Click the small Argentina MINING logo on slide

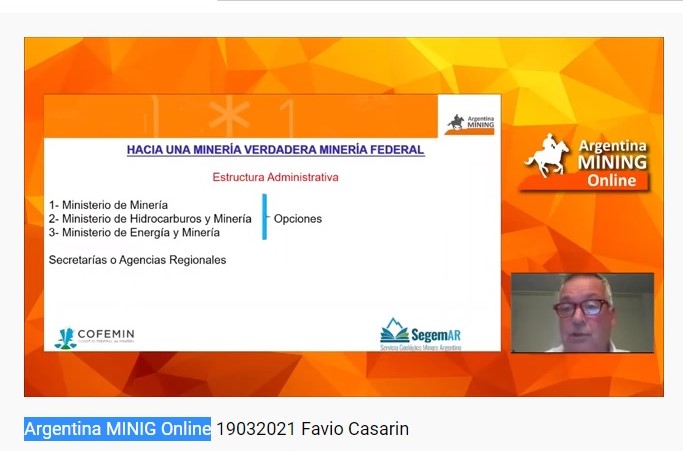[x=470, y=124]
